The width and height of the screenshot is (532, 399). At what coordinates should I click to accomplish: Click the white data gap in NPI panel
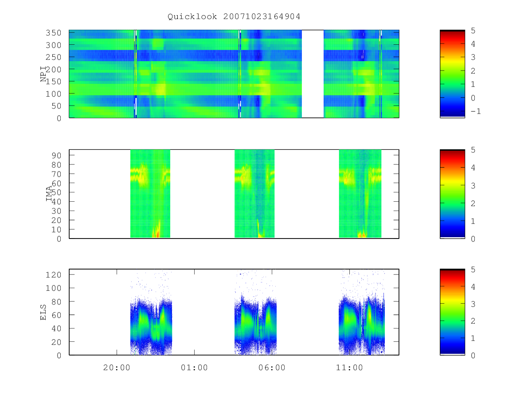click(x=313, y=74)
